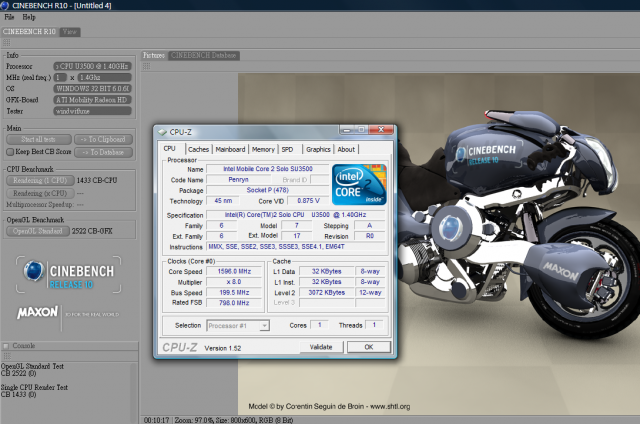Click the CPU Name field value

pyautogui.click(x=268, y=169)
